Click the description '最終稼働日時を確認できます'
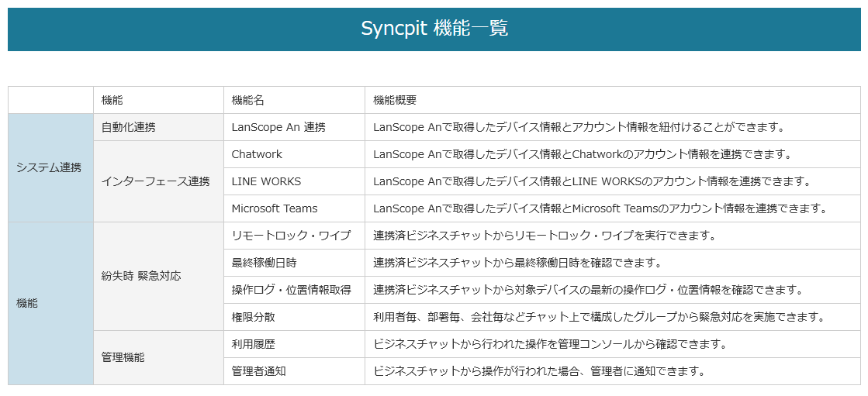The image size is (868, 396). [612, 263]
